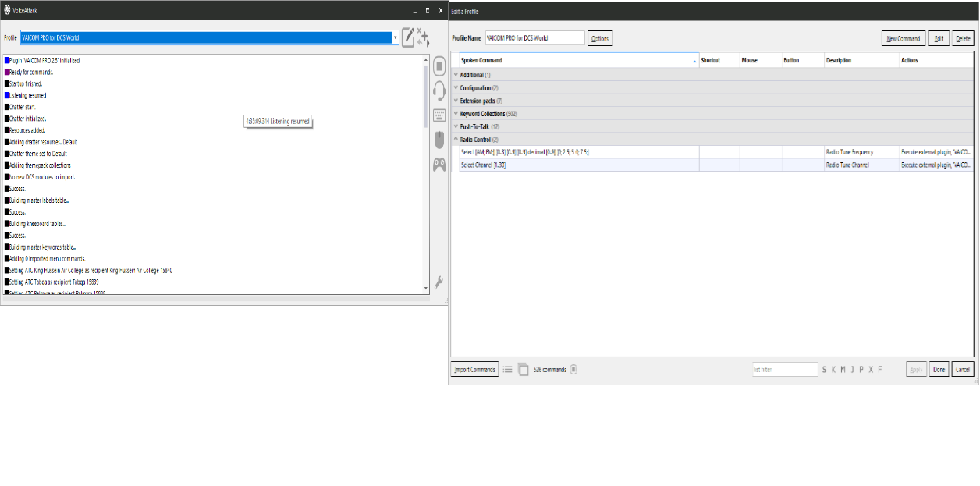Click the New Command button
Viewport: 980px width, 486px height.
tap(904, 38)
